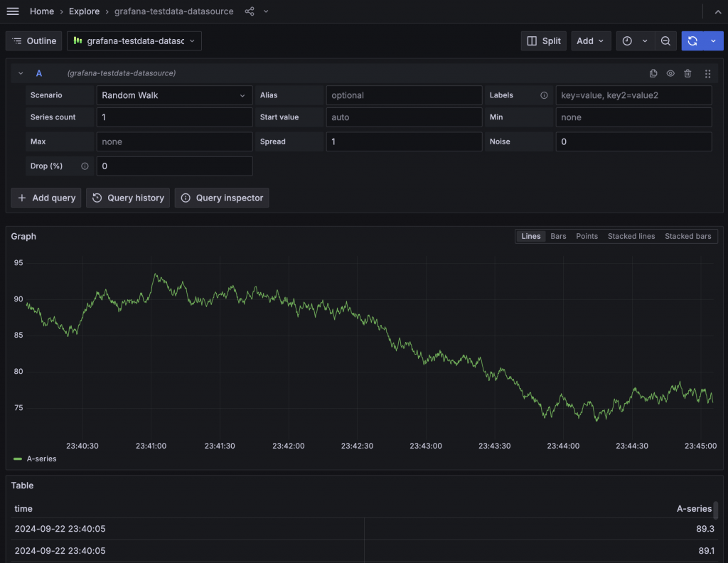Toggle the Outline panel
728x563 pixels.
[x=34, y=41]
